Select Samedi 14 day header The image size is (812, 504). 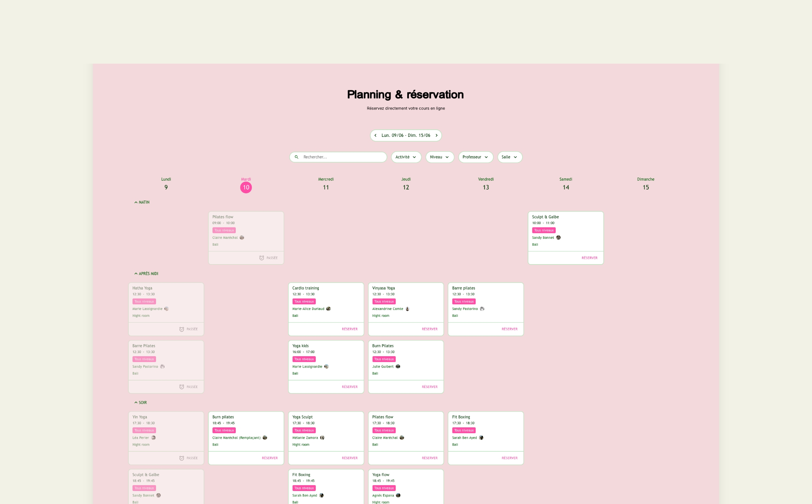point(566,185)
